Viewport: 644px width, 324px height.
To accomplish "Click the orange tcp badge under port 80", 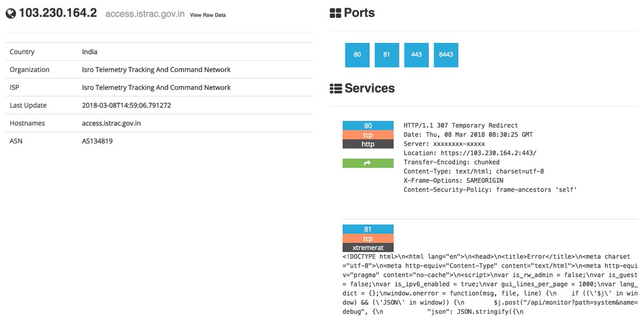I will point(368,135).
